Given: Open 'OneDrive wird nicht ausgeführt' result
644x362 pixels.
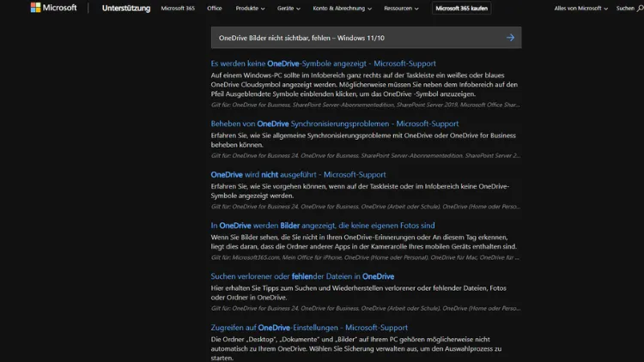Looking at the screenshot, I should pyautogui.click(x=298, y=174).
